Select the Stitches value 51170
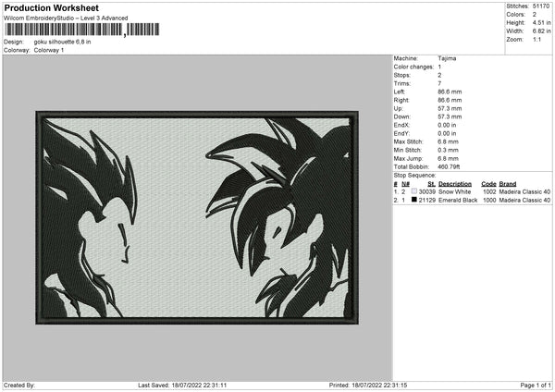The width and height of the screenshot is (555, 392). pyautogui.click(x=541, y=6)
